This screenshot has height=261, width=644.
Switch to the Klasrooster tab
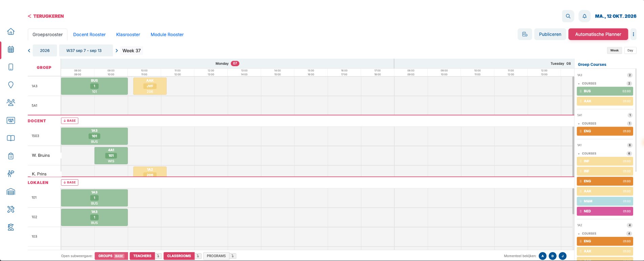[x=128, y=35]
